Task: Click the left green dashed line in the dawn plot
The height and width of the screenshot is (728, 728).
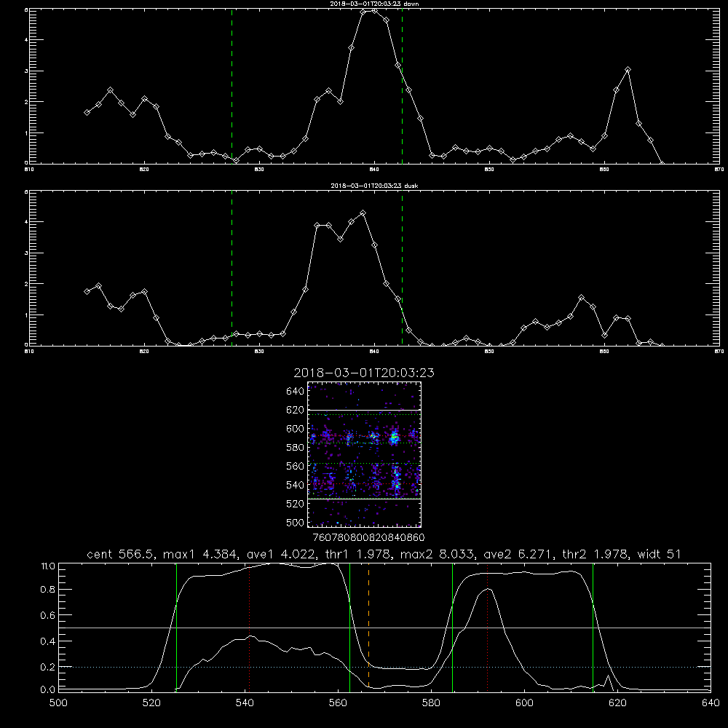Action: [x=232, y=86]
